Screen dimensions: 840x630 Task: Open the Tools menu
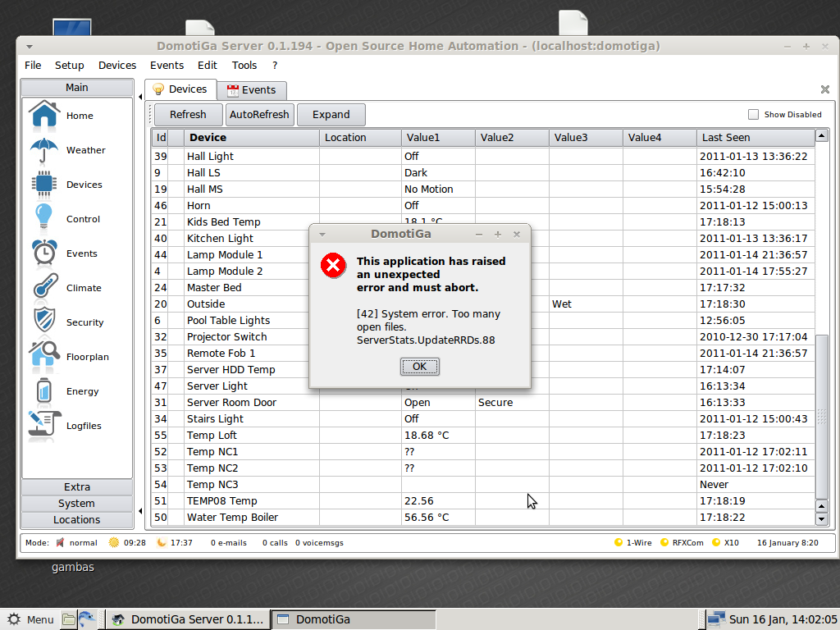tap(244, 65)
